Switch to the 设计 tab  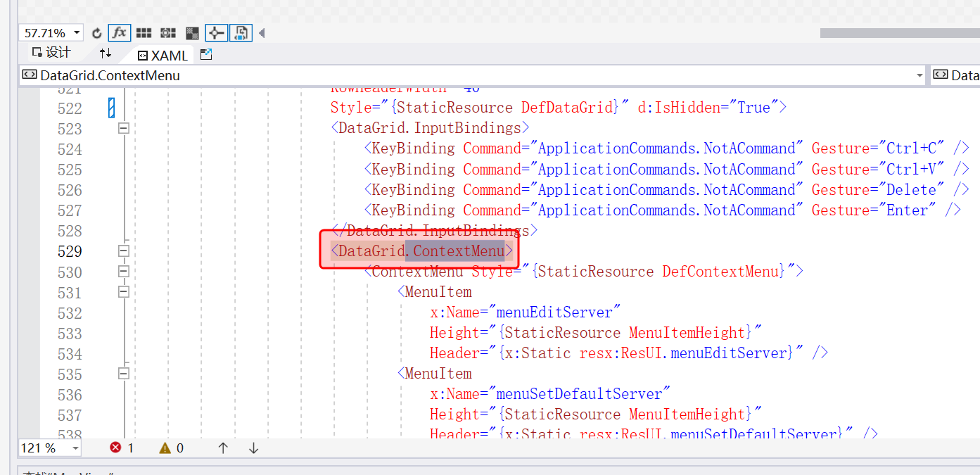click(51, 53)
